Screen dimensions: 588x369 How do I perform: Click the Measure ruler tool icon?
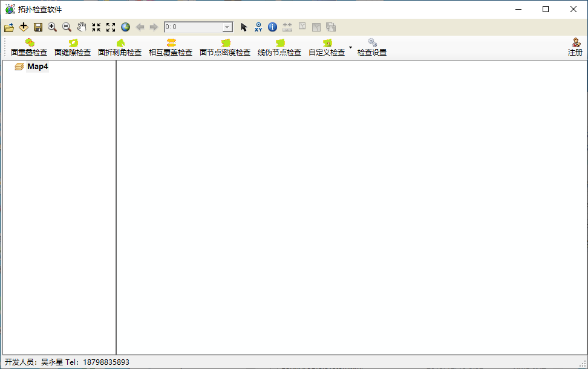click(287, 27)
